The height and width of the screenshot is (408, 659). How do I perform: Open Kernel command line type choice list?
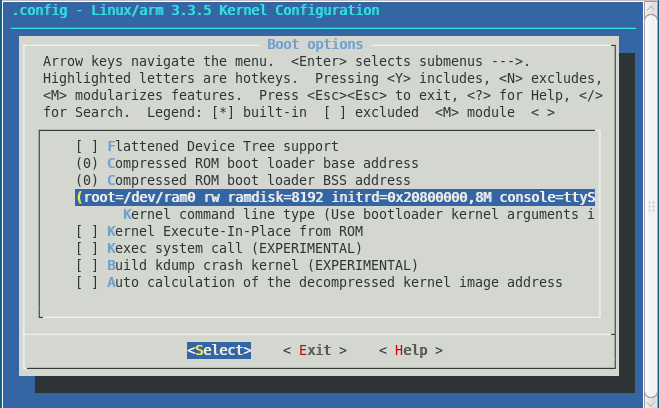pyautogui.click(x=358, y=214)
